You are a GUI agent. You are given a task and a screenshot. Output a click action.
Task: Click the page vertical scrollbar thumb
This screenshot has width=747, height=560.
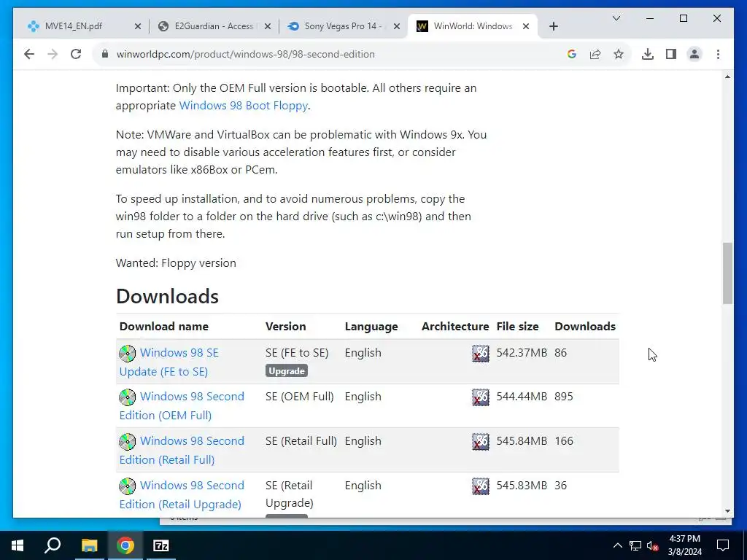click(x=727, y=273)
